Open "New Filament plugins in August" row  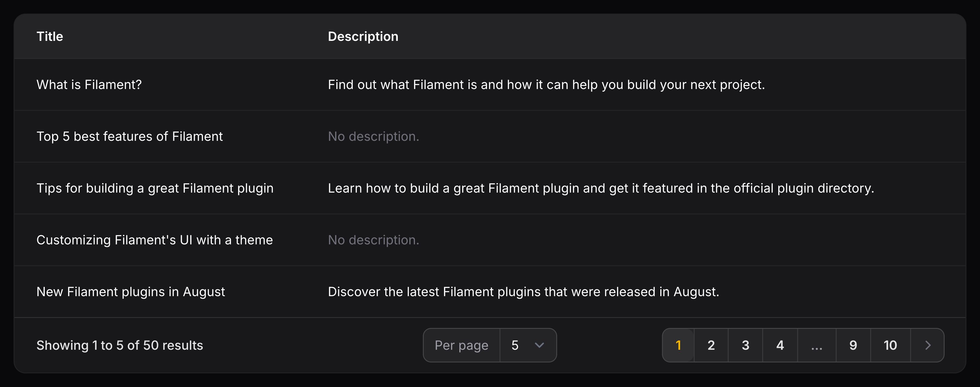130,292
